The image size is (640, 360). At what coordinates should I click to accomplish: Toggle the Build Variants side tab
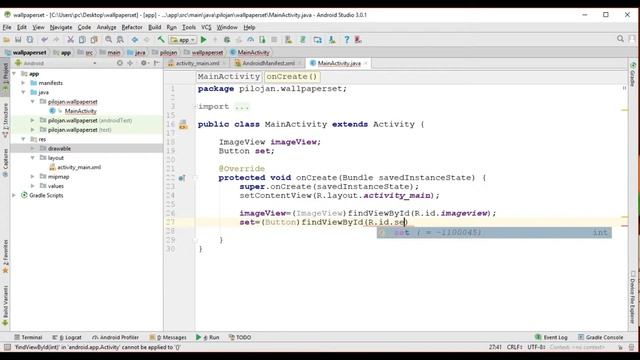pos(5,306)
